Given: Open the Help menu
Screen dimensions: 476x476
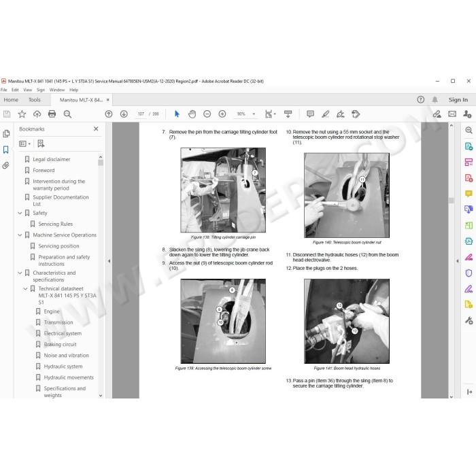Looking at the screenshot, I should click(x=73, y=90).
